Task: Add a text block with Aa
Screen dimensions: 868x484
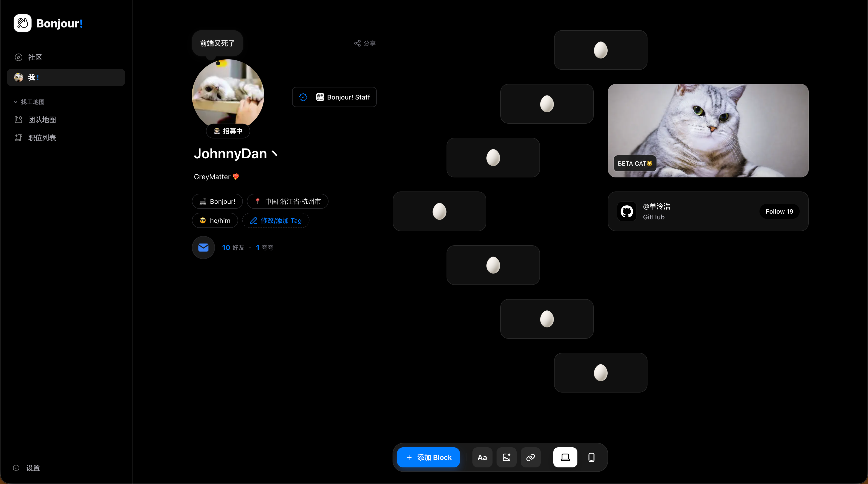Action: click(482, 457)
